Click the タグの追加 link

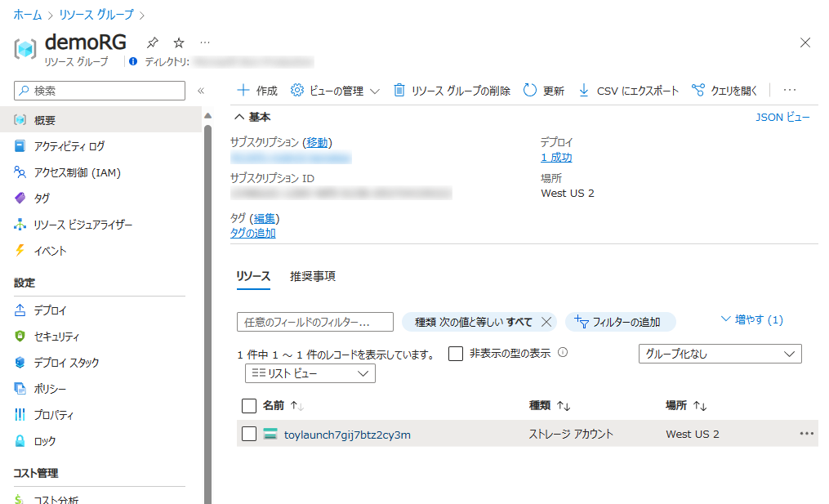[x=252, y=233]
